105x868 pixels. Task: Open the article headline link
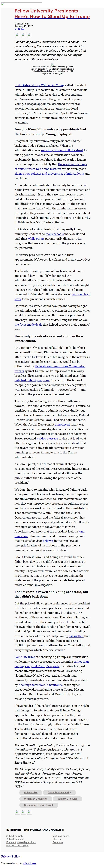click(x=52, y=14)
